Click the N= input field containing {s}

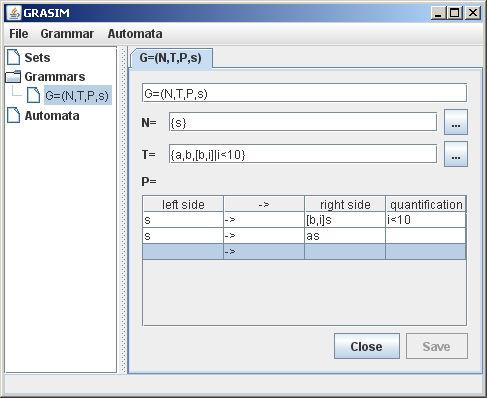(x=303, y=122)
